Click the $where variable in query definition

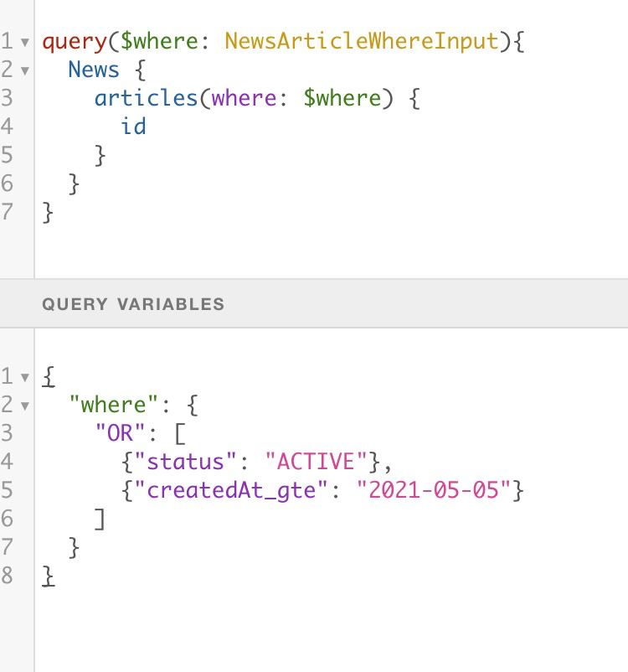point(159,41)
